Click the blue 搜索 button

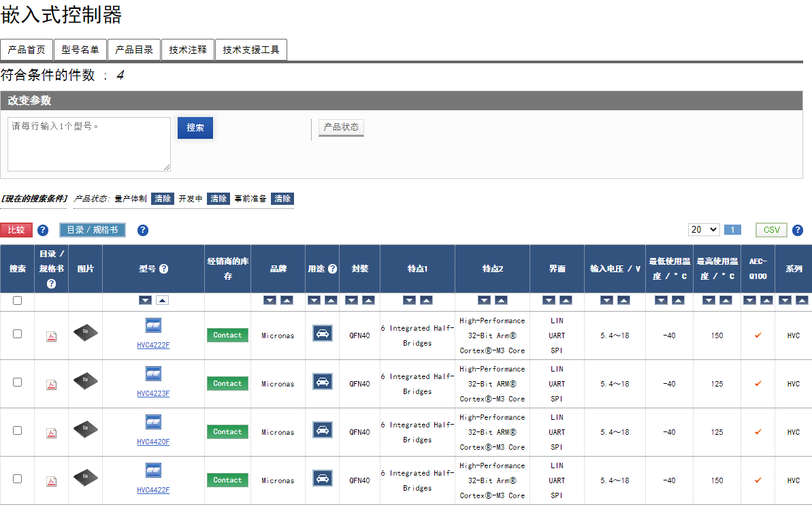click(195, 127)
